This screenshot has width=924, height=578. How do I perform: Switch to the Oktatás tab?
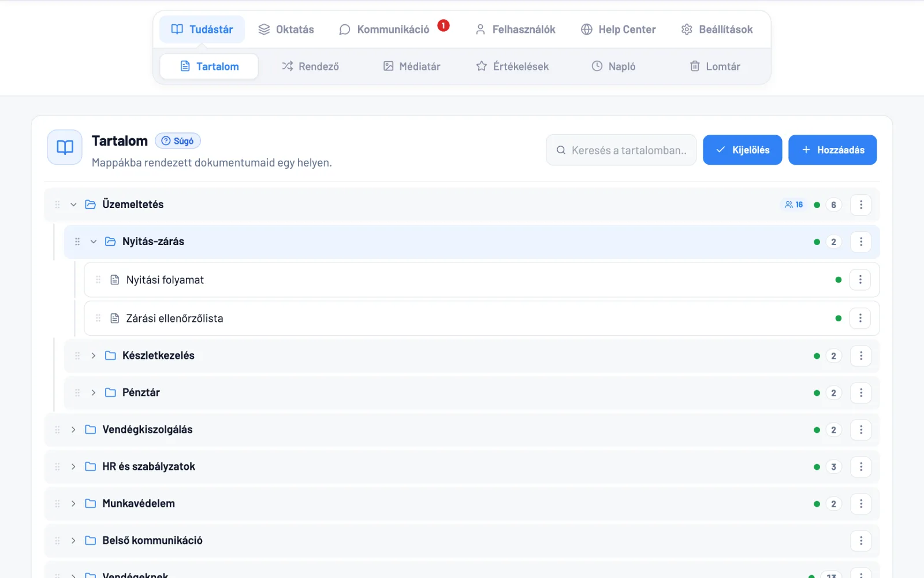286,29
